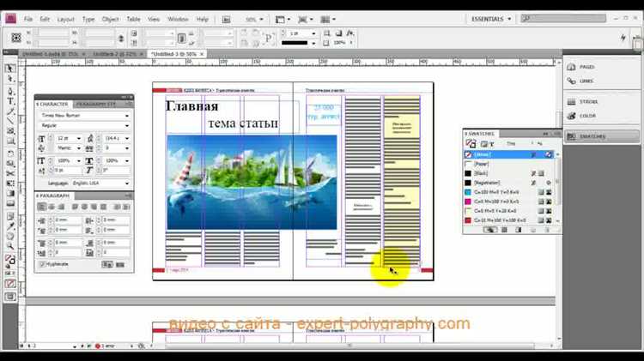The width and height of the screenshot is (644, 361).
Task: Select the Direct Selection tool
Action: (x=10, y=78)
